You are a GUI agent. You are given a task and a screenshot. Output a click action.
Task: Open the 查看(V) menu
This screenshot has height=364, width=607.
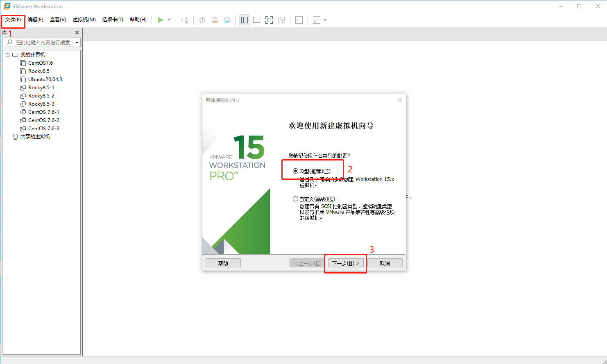coord(58,20)
